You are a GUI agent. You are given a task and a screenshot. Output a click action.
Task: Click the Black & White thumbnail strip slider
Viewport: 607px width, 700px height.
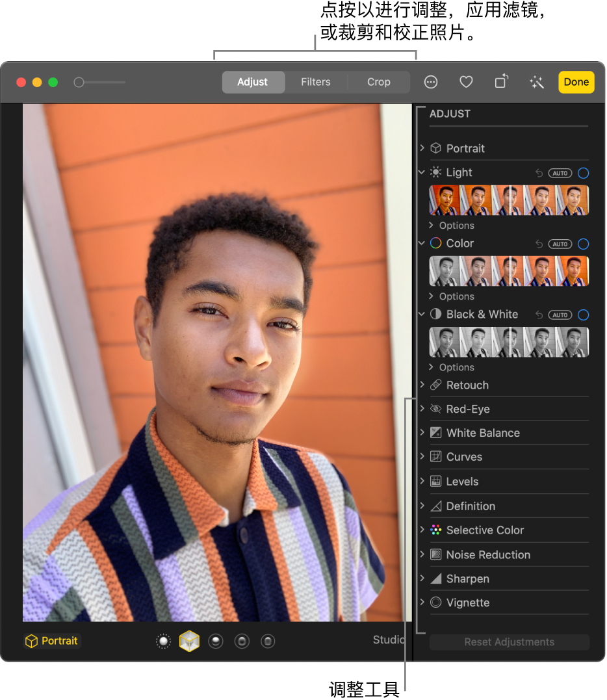(509, 343)
